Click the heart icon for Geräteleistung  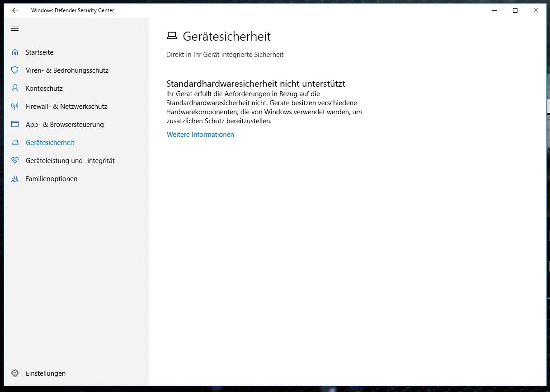[x=15, y=161]
